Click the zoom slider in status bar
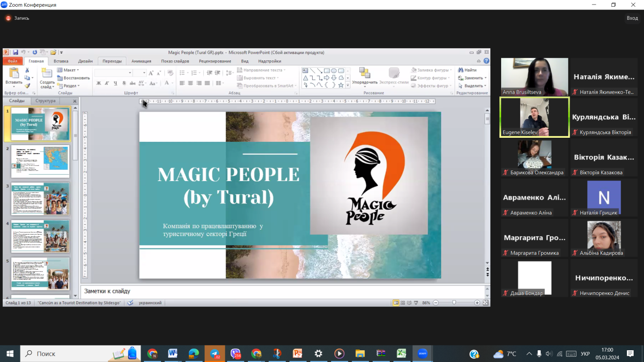This screenshot has width=644, height=362. click(454, 303)
